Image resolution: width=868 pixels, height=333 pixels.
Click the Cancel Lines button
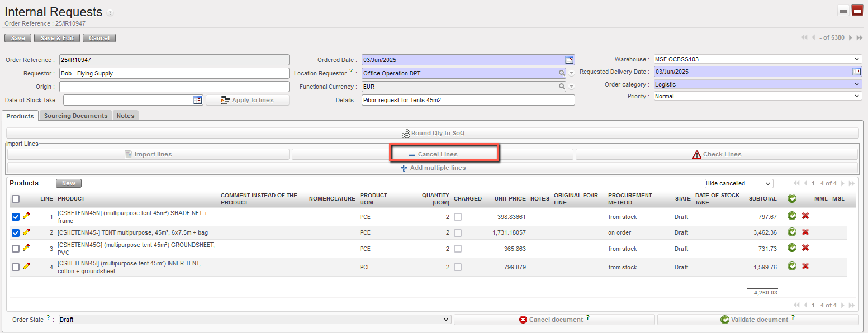click(433, 154)
